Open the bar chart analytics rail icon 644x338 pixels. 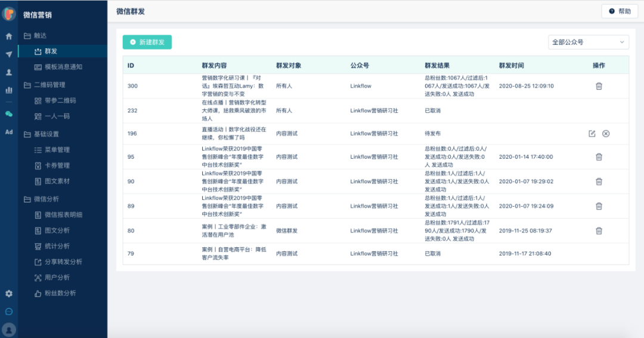point(8,90)
